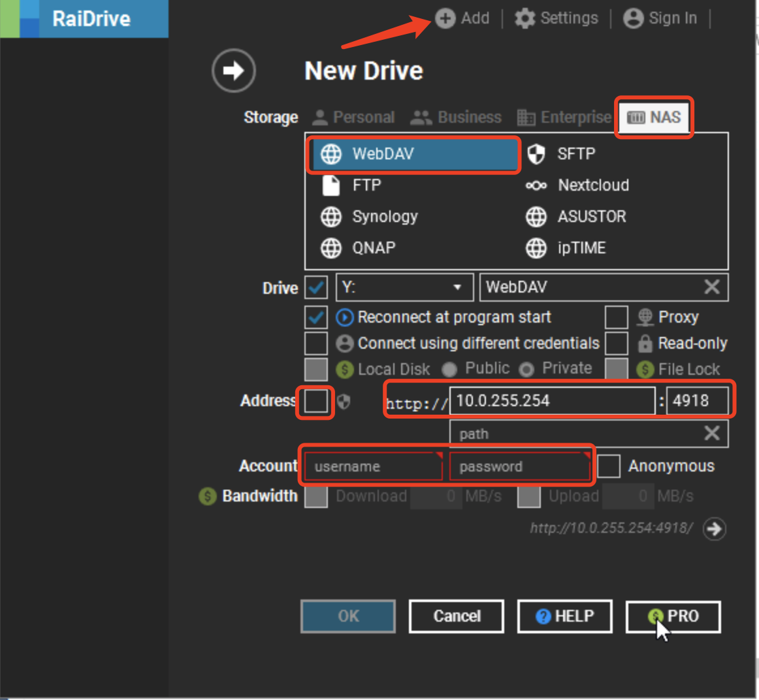The width and height of the screenshot is (759, 700).
Task: Enable the Anonymous checkbox
Action: tap(609, 466)
